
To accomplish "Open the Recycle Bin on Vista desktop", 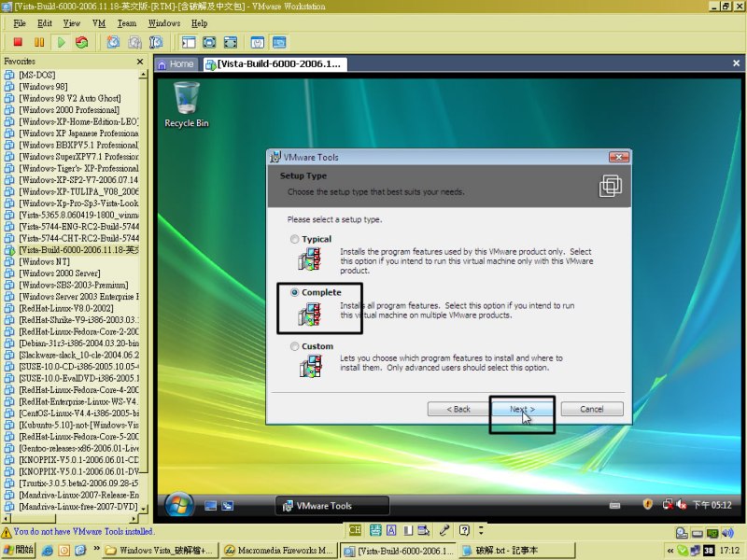I will 186,105.
